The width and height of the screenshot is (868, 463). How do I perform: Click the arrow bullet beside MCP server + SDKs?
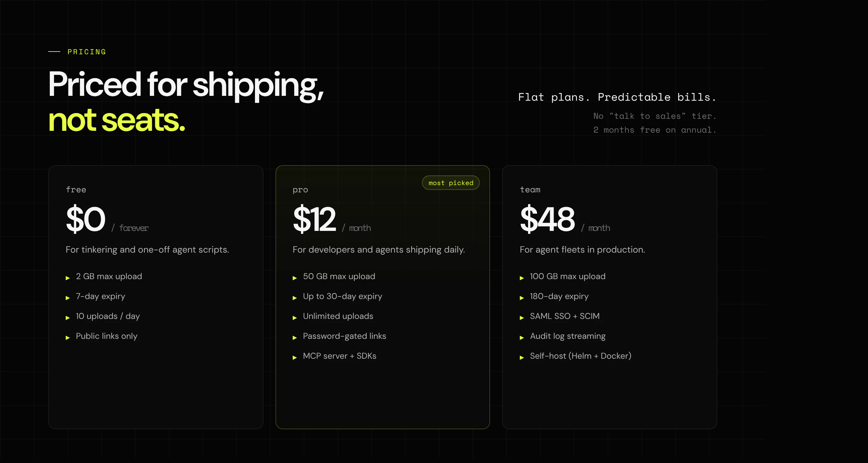295,357
